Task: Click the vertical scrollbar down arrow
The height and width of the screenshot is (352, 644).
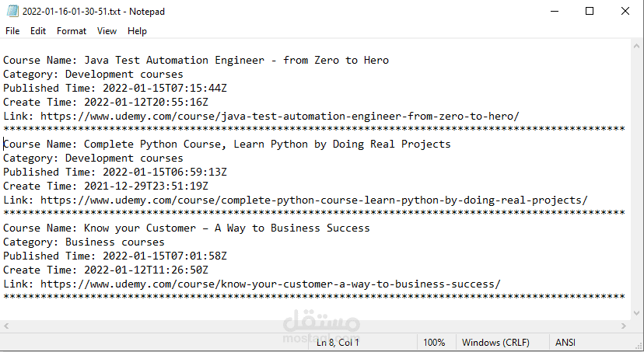Action: click(637, 313)
